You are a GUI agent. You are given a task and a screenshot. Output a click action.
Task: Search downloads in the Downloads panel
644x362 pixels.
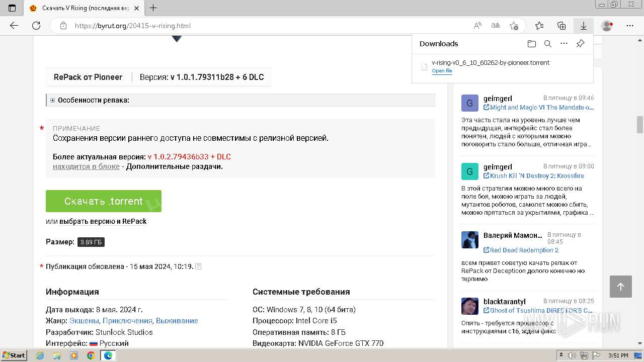pos(548,44)
